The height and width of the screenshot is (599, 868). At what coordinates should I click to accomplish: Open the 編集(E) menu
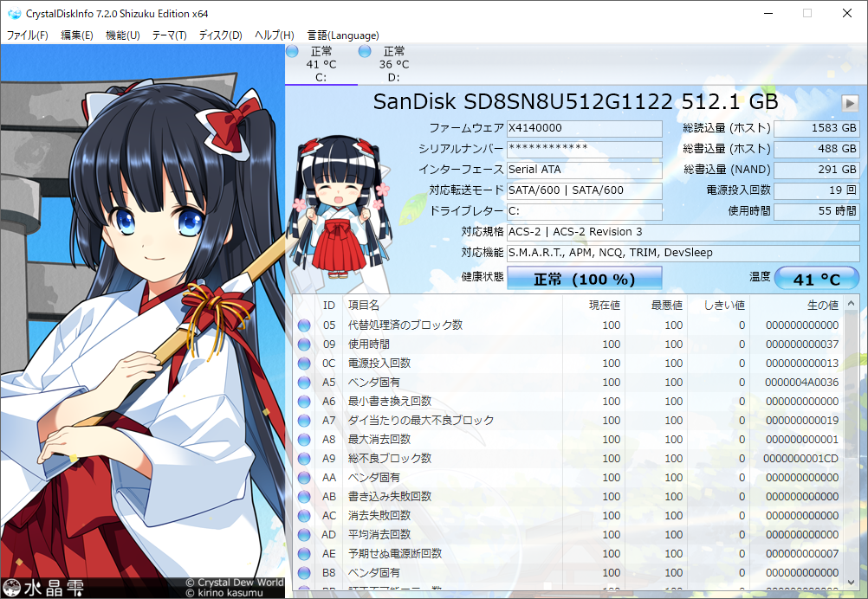click(76, 35)
